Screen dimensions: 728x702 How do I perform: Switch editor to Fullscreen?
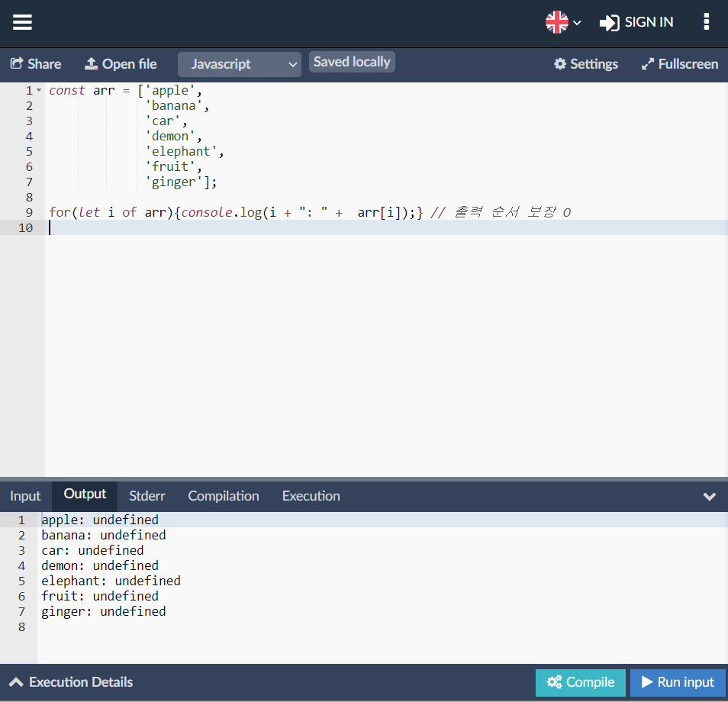pos(680,63)
